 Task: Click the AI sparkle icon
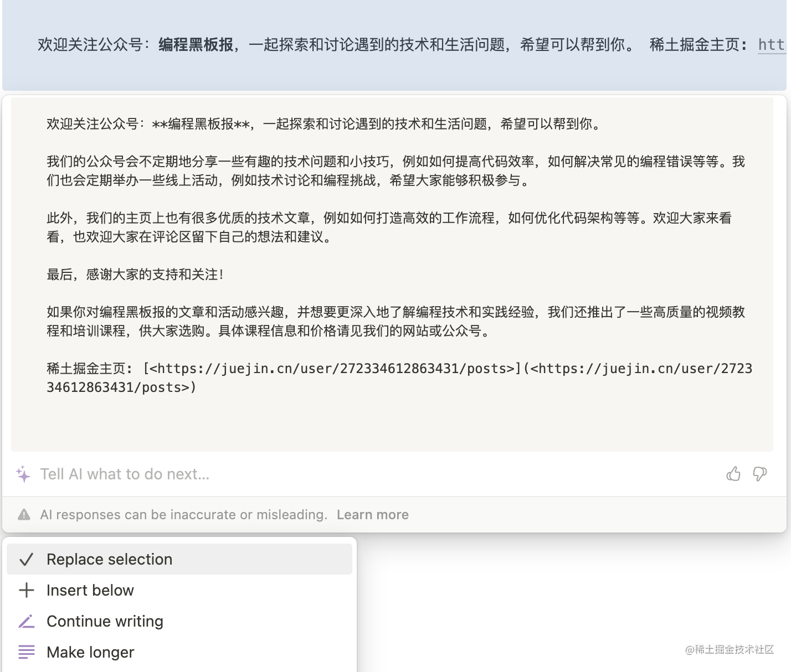23,474
